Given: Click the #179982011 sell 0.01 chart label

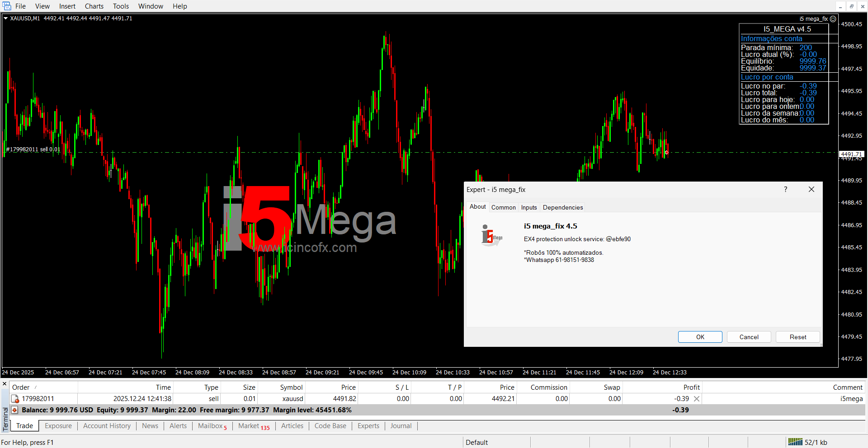Looking at the screenshot, I should click(x=33, y=149).
